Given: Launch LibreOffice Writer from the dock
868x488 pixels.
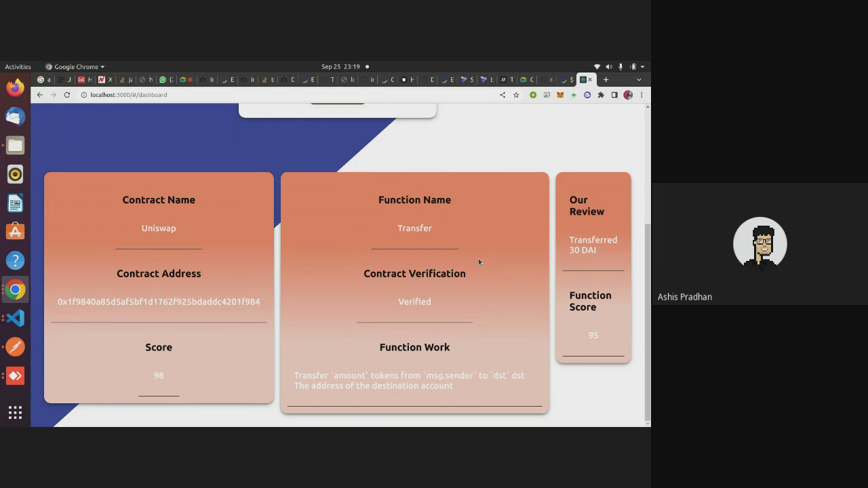Looking at the screenshot, I should pyautogui.click(x=15, y=203).
